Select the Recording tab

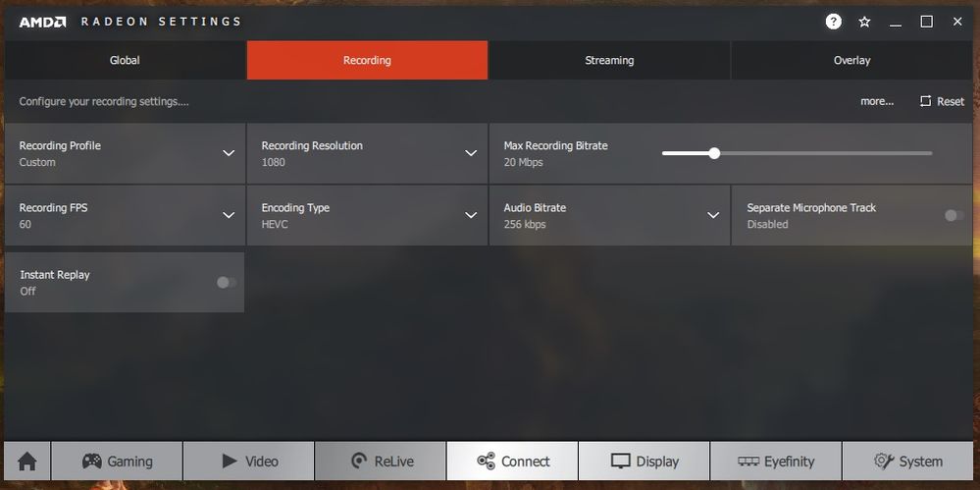pos(367,60)
